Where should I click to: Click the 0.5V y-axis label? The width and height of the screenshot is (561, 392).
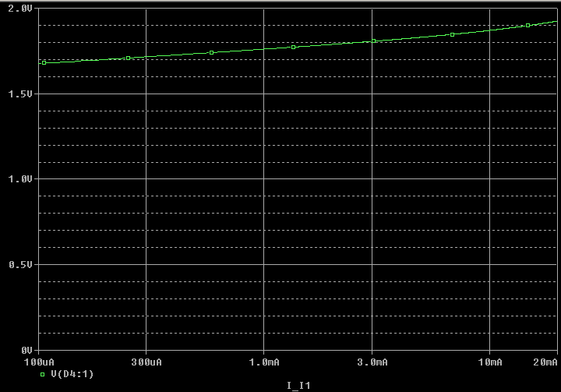[x=20, y=265]
